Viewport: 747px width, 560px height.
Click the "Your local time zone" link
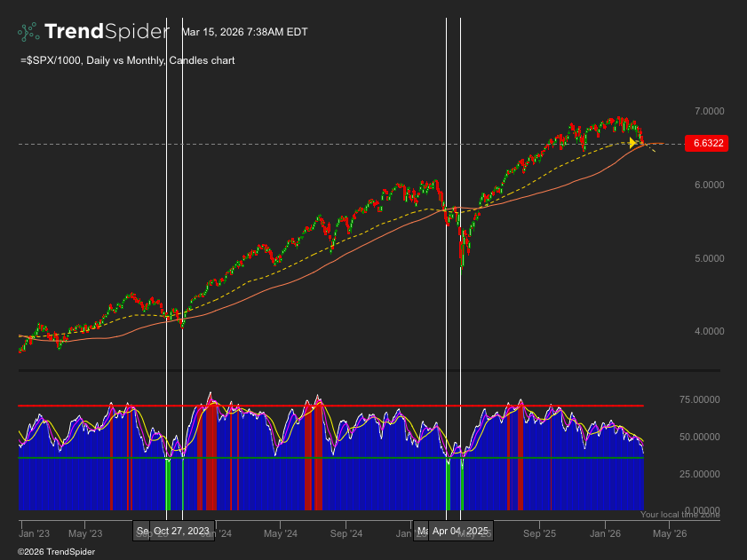coord(679,514)
